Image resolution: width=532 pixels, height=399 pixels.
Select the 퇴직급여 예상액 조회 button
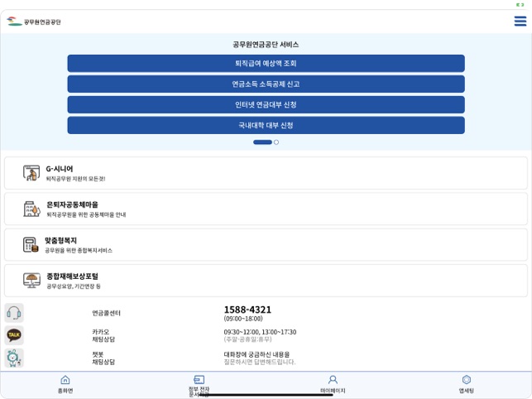pos(266,63)
